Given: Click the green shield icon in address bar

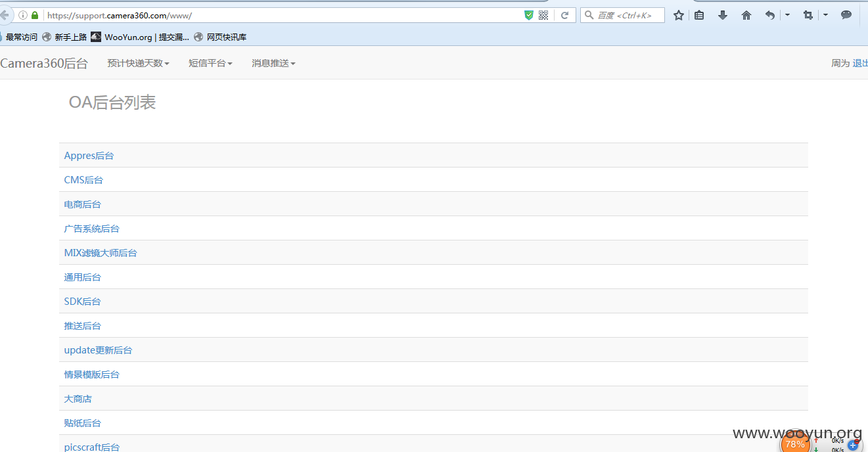Looking at the screenshot, I should click(x=528, y=15).
